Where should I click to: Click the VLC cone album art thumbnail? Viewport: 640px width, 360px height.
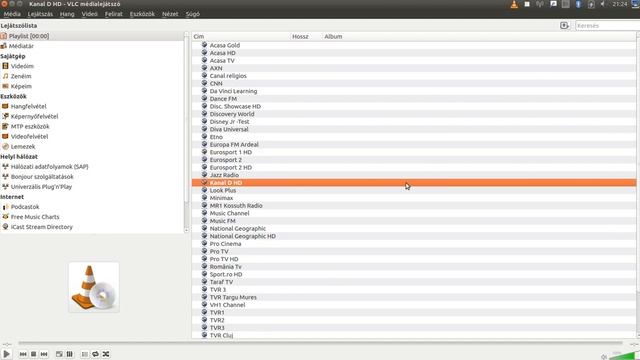pos(94,287)
